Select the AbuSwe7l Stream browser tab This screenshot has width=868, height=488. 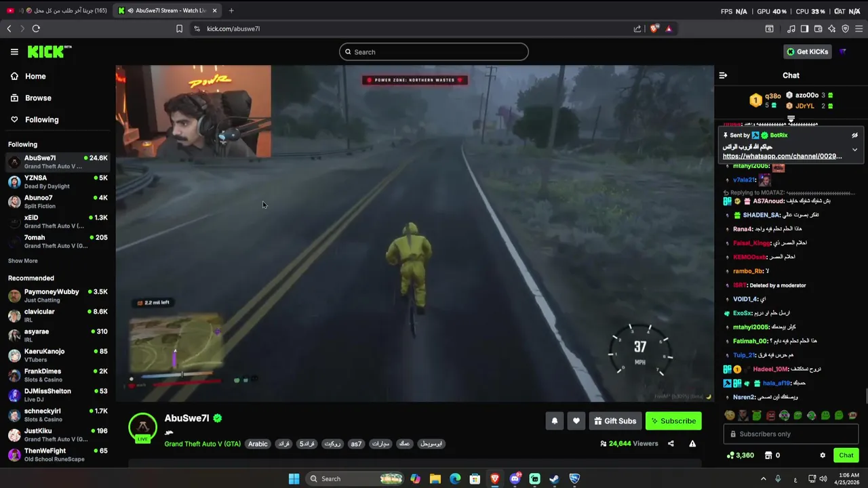[168, 10]
